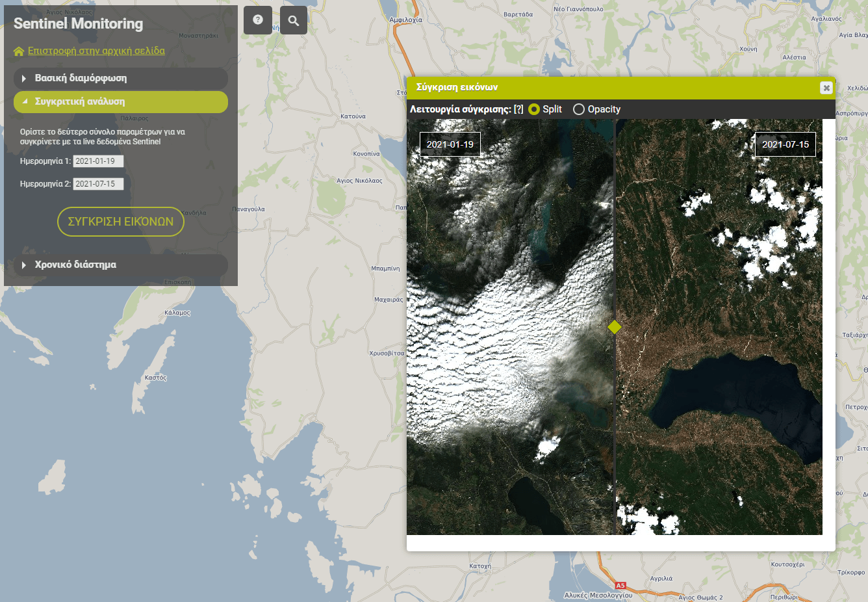
Task: Select the Opacity comparison mode
Action: click(579, 109)
